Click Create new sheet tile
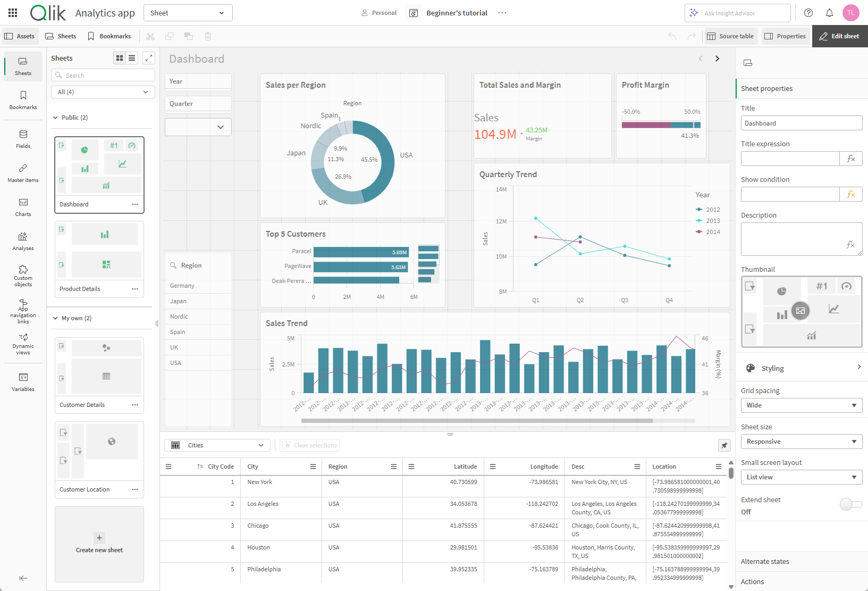Screen dimensions: 868x591 tap(99, 543)
